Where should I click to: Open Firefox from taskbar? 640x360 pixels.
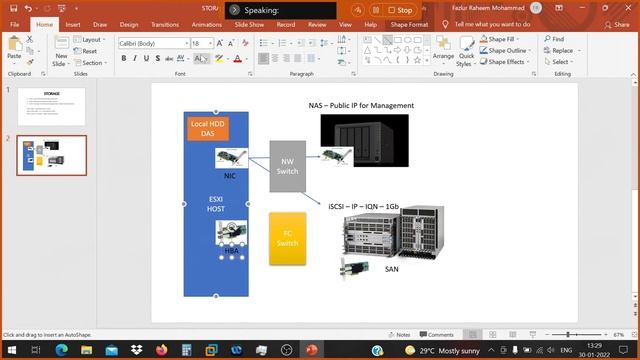pos(162,350)
